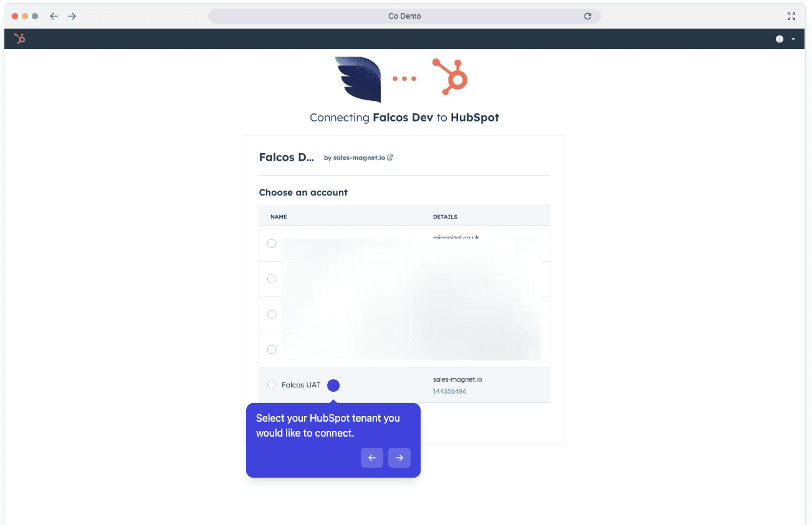Enter fullscreen with the expand icon
The width and height of the screenshot is (812, 525).
791,16
